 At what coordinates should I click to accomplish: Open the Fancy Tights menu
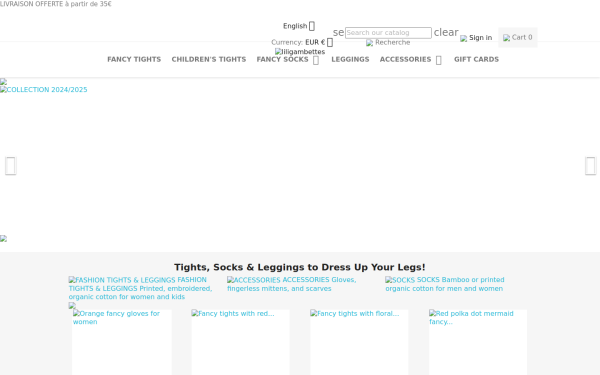click(x=134, y=59)
